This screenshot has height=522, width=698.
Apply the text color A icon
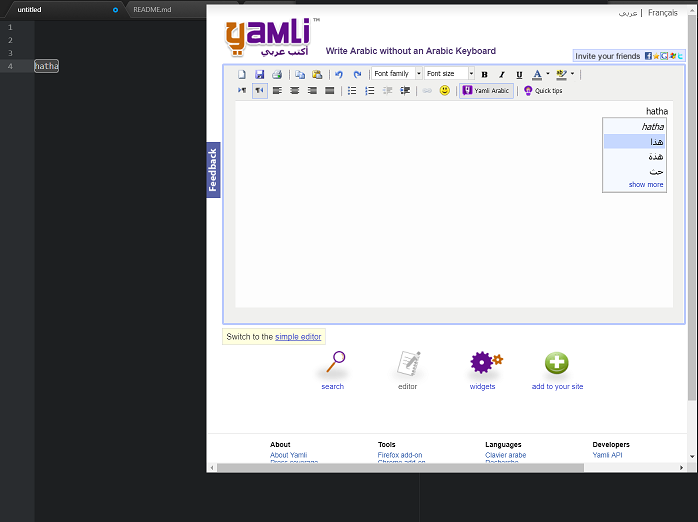(x=537, y=74)
